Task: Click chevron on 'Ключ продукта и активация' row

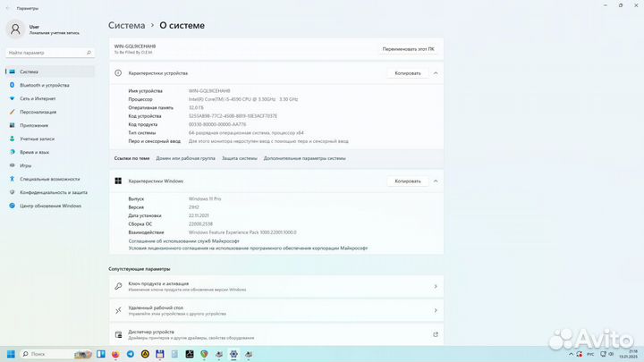Action: [436, 287]
